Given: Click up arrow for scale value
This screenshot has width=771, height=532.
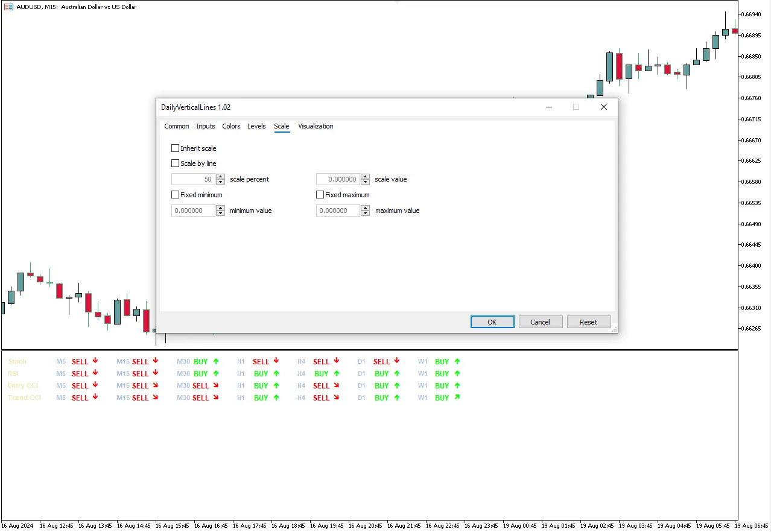Looking at the screenshot, I should (365, 177).
